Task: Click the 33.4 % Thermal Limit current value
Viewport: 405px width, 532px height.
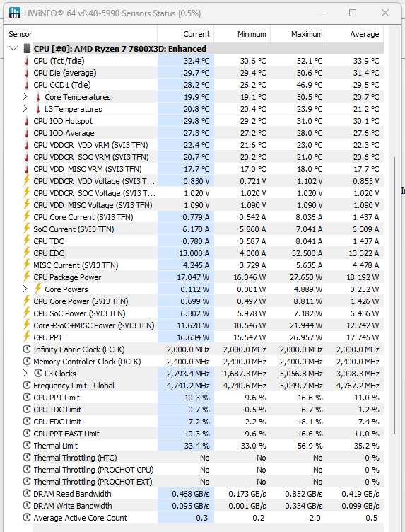Action: click(197, 446)
